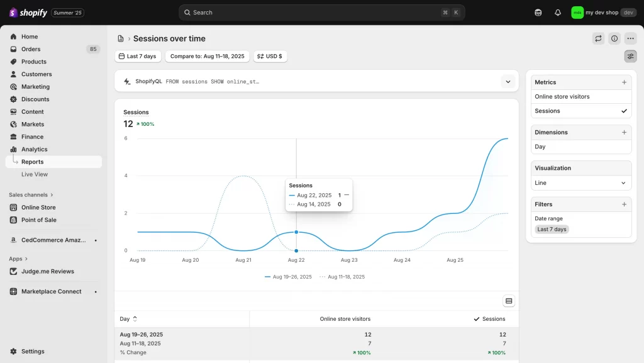Click the Last 7 days filter chip

552,230
